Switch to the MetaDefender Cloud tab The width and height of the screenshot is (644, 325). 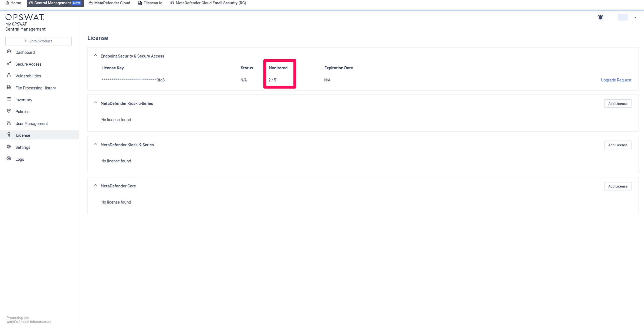point(109,3)
